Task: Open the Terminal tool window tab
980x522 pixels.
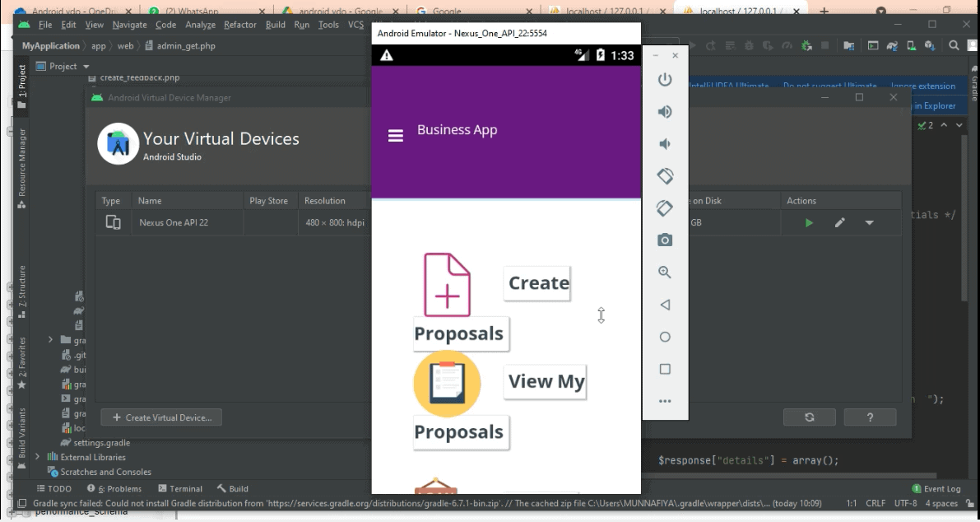Action: [179, 488]
